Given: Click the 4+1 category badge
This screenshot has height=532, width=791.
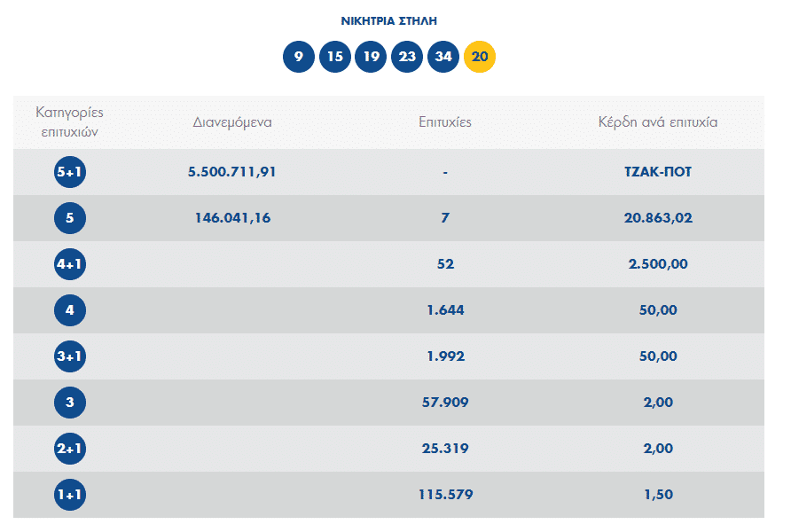Looking at the screenshot, I should tap(69, 264).
